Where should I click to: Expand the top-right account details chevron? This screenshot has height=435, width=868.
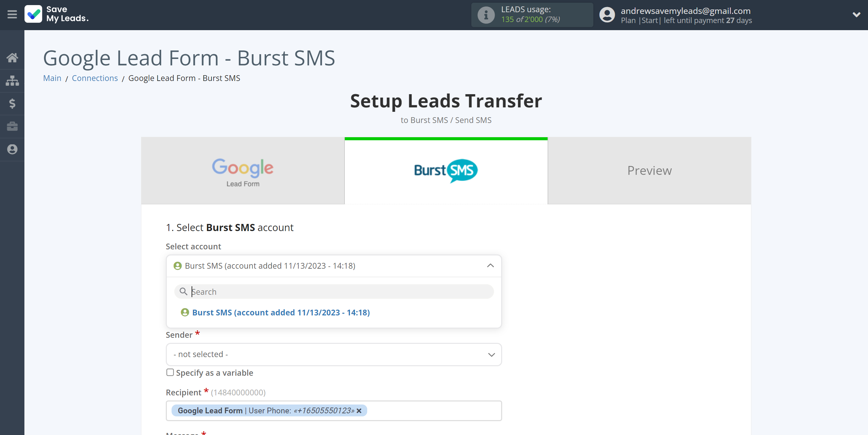(x=857, y=15)
